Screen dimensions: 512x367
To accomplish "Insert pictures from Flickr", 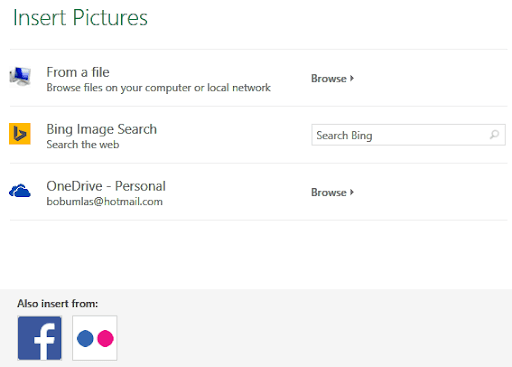I will [95, 338].
